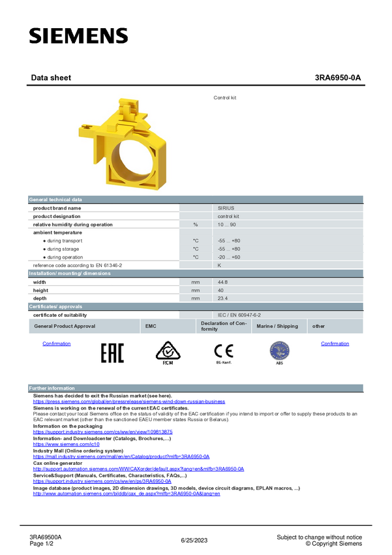Select the Further information section header
Screen dimensions: 392x555
pyautogui.click(x=196, y=388)
